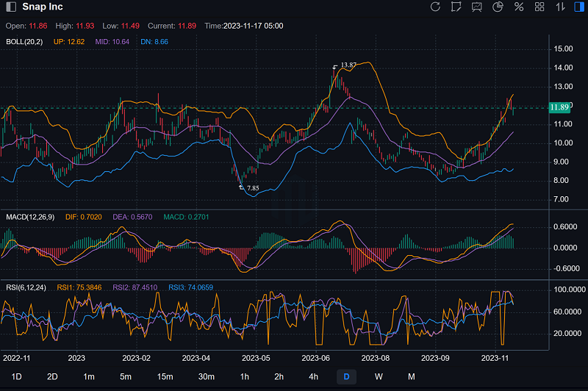
Task: Open the four-square grid layout icon
Action: 539,7
